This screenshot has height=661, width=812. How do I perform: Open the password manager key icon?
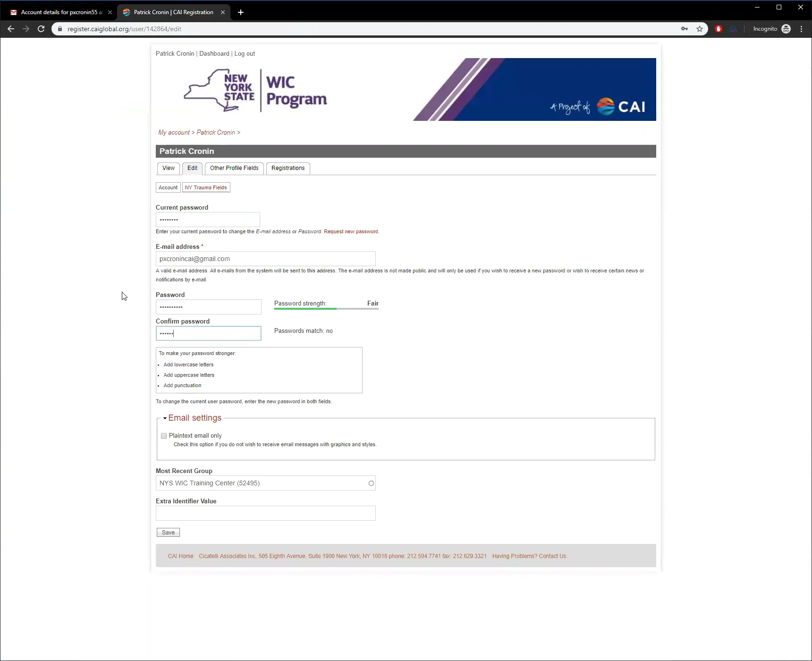(x=685, y=29)
